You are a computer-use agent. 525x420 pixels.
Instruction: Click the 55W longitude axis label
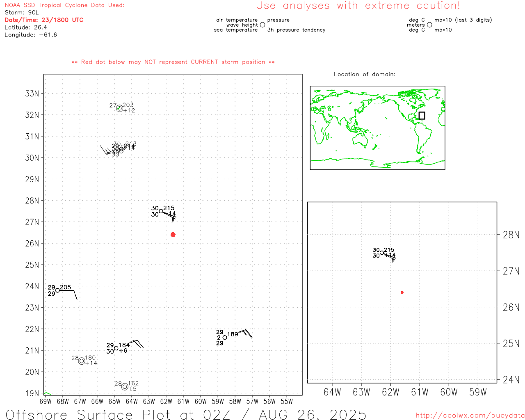tap(287, 401)
